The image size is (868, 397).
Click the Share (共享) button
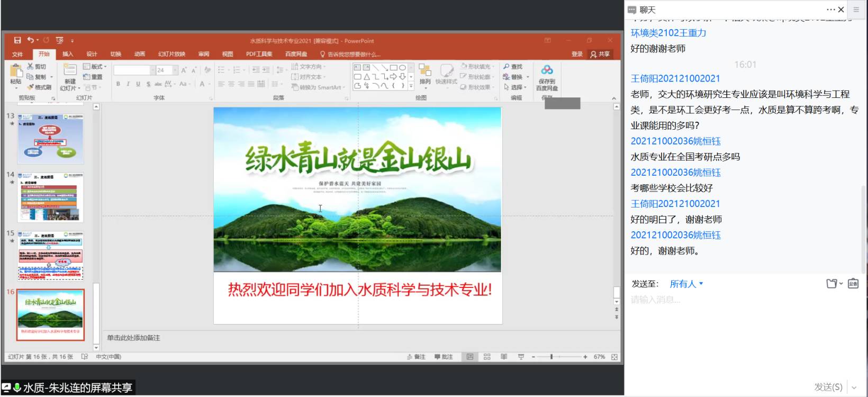(x=600, y=54)
